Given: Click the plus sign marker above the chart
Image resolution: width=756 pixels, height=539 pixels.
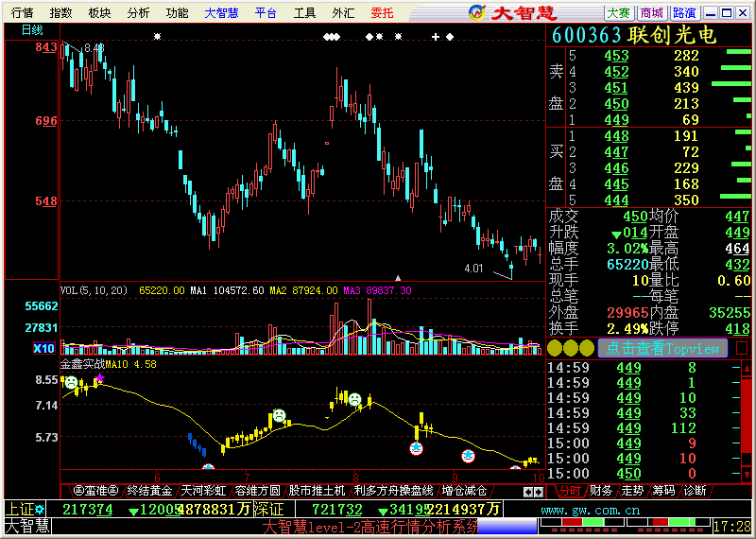Looking at the screenshot, I should pos(436,37).
